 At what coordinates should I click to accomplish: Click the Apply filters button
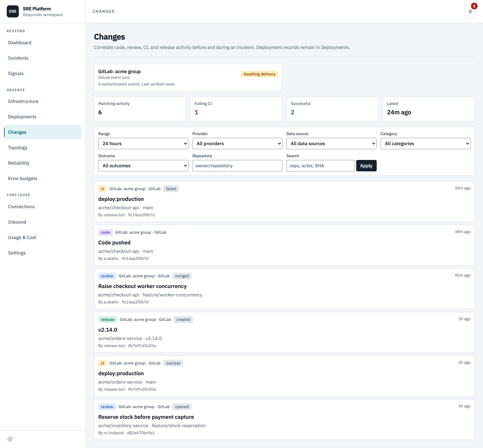coord(366,166)
